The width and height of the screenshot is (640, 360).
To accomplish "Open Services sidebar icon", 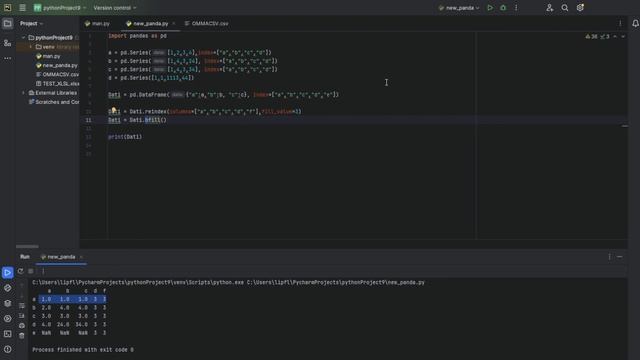I will (7, 318).
